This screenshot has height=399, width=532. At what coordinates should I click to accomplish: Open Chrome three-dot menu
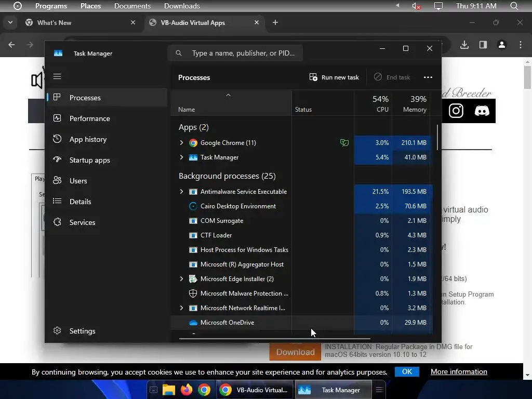click(x=521, y=45)
